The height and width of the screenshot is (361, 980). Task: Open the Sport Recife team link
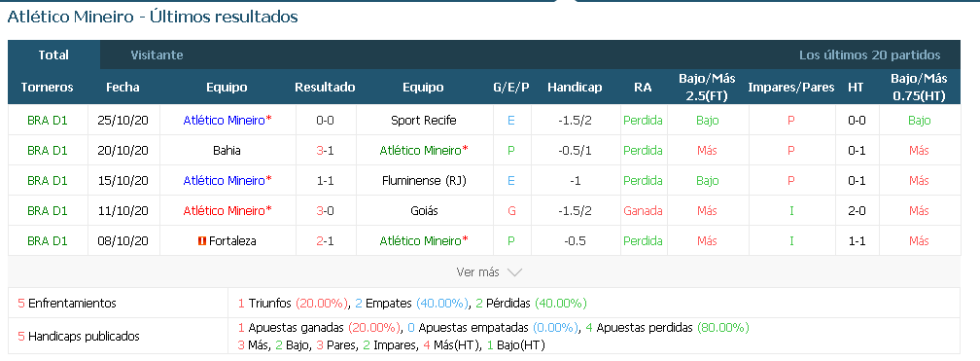pyautogui.click(x=424, y=120)
